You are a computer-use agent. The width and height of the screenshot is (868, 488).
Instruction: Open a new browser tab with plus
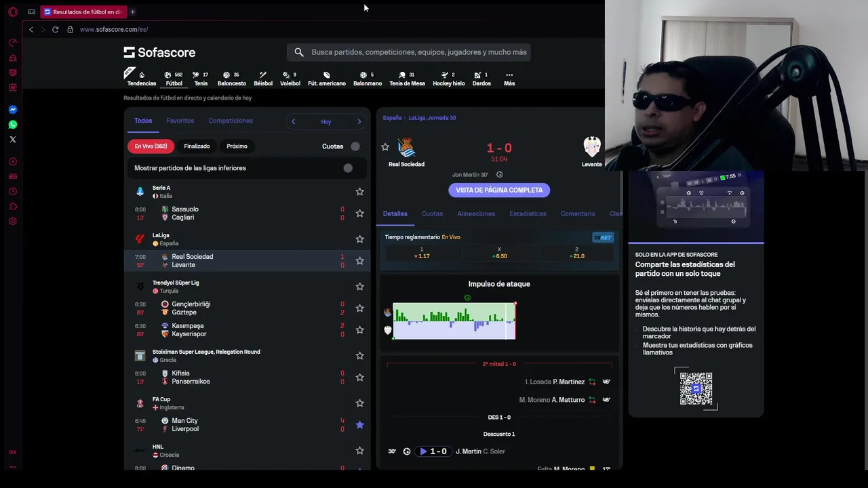click(x=132, y=12)
